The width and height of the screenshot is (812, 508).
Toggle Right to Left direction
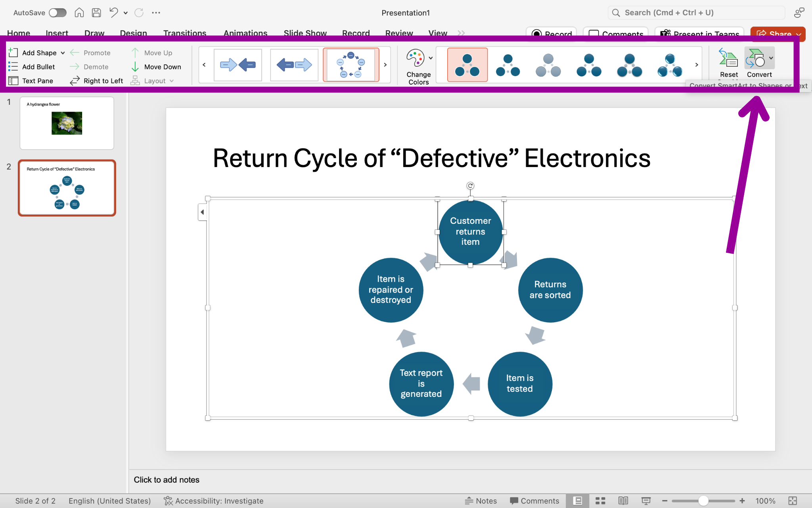(96, 81)
